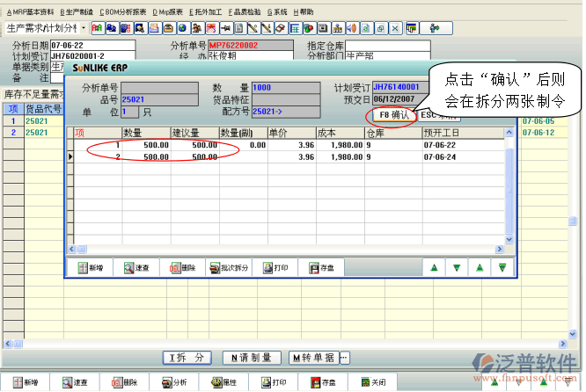Click 删除 delete icon in the bottom toolbar

125,383
